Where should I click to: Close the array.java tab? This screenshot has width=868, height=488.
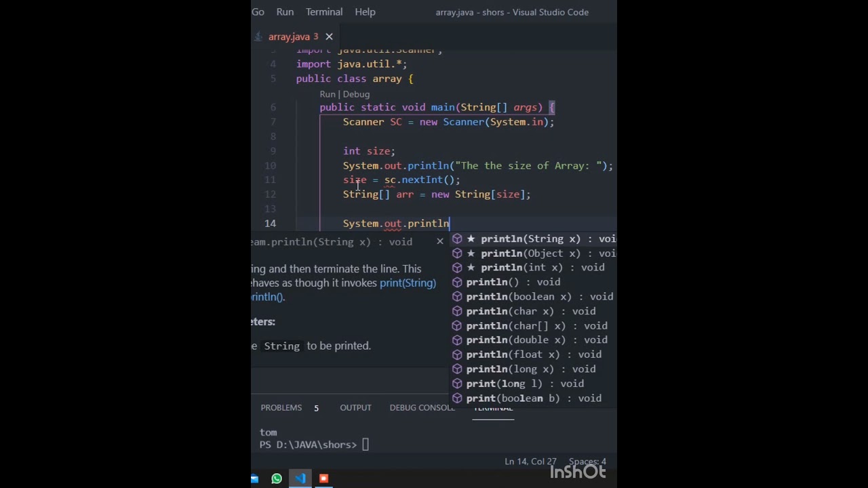[x=329, y=37]
